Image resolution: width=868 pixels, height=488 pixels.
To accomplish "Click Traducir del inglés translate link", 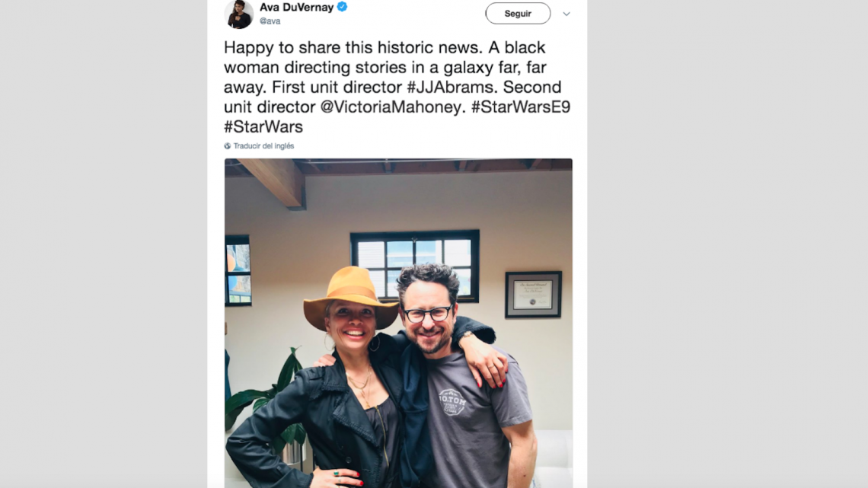I will [x=263, y=146].
